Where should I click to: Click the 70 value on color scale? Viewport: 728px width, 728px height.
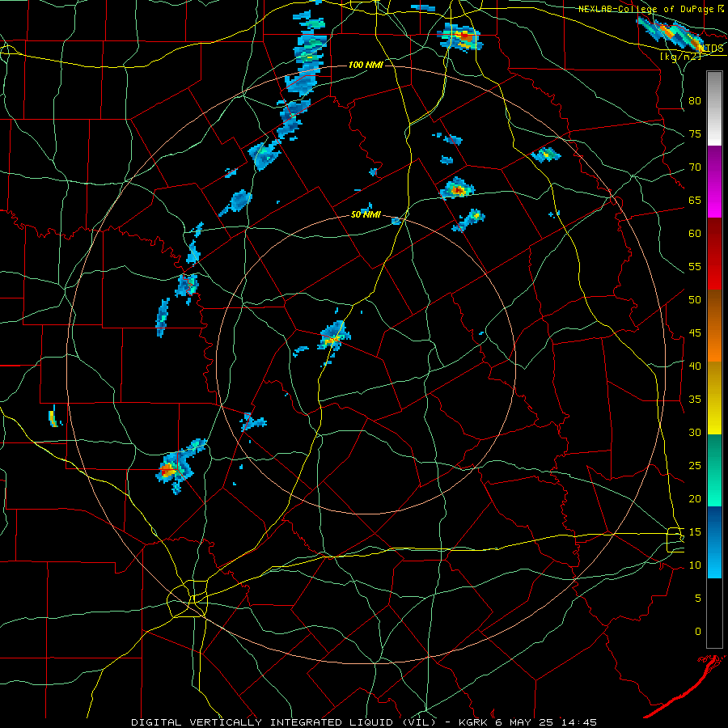695,167
